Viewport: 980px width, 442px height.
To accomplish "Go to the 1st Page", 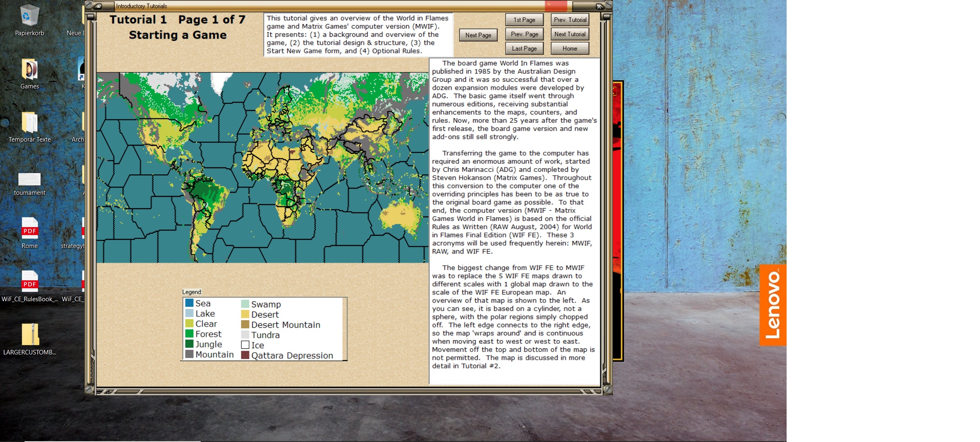I will click(x=524, y=20).
